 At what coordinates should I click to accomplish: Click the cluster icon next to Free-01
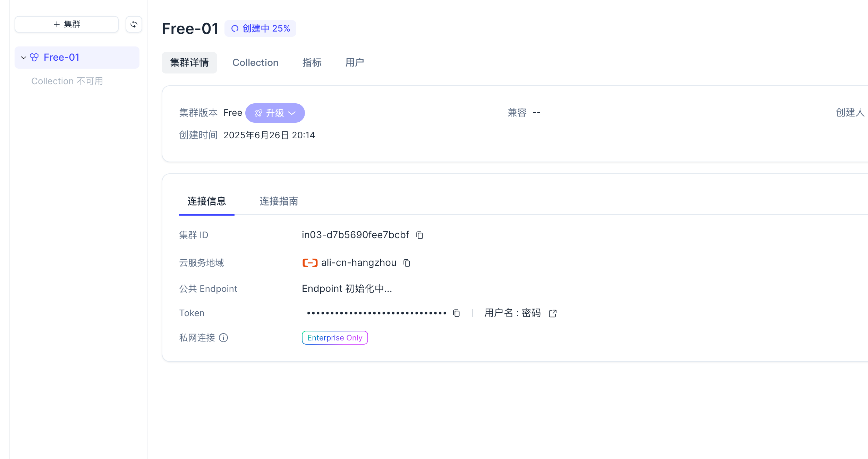pos(34,57)
